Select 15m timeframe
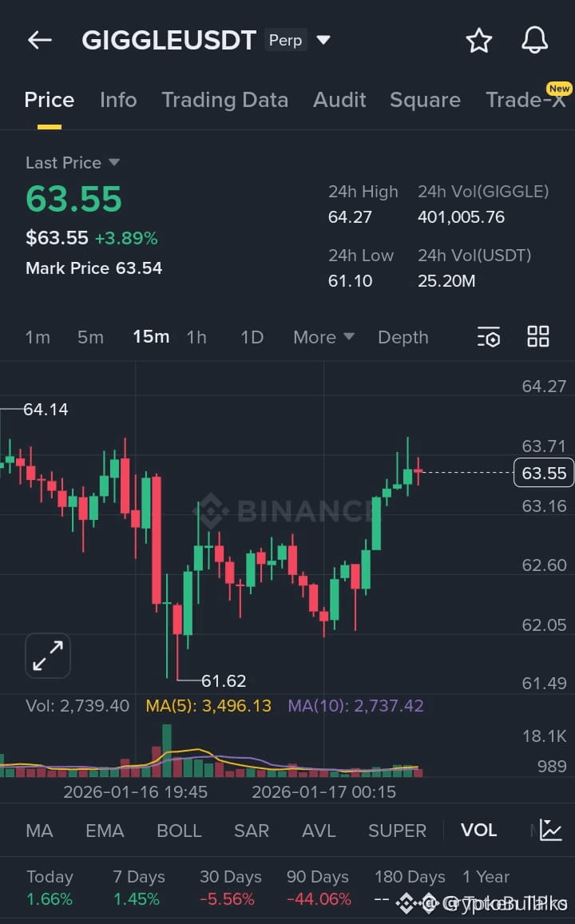Viewport: 575px width, 924px height. click(x=151, y=336)
